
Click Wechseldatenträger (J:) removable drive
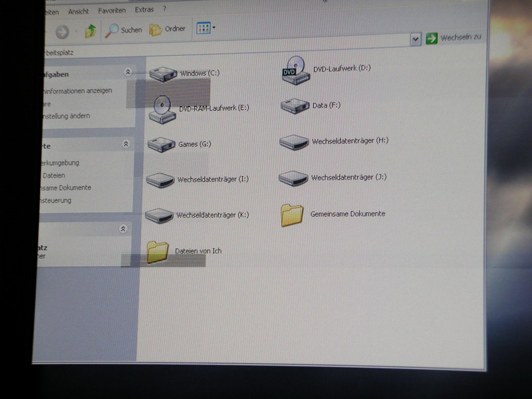click(x=293, y=178)
